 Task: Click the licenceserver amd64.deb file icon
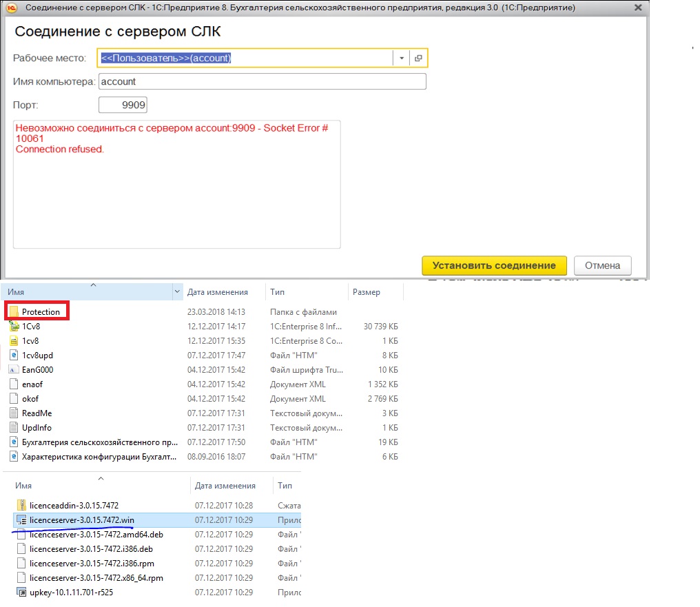coord(21,534)
